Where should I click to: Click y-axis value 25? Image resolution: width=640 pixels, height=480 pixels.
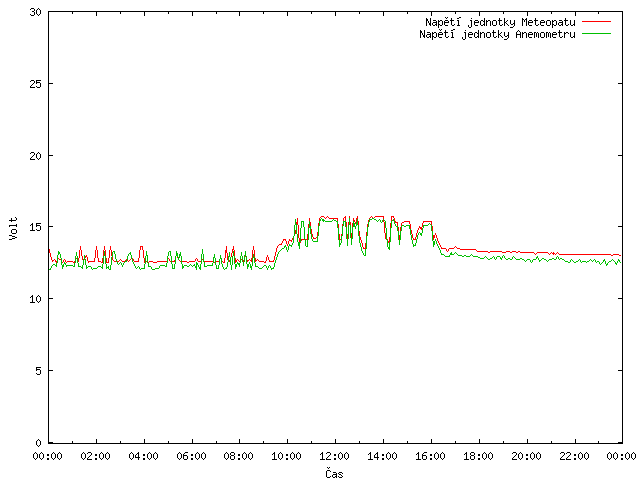(36, 84)
